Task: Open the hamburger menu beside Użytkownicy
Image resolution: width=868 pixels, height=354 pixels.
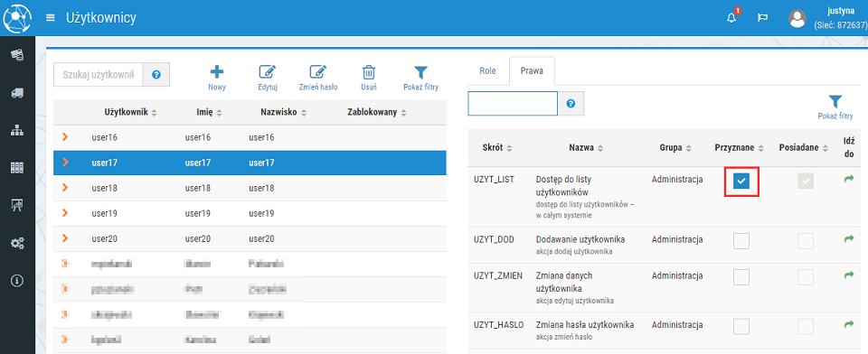Action: coord(51,18)
